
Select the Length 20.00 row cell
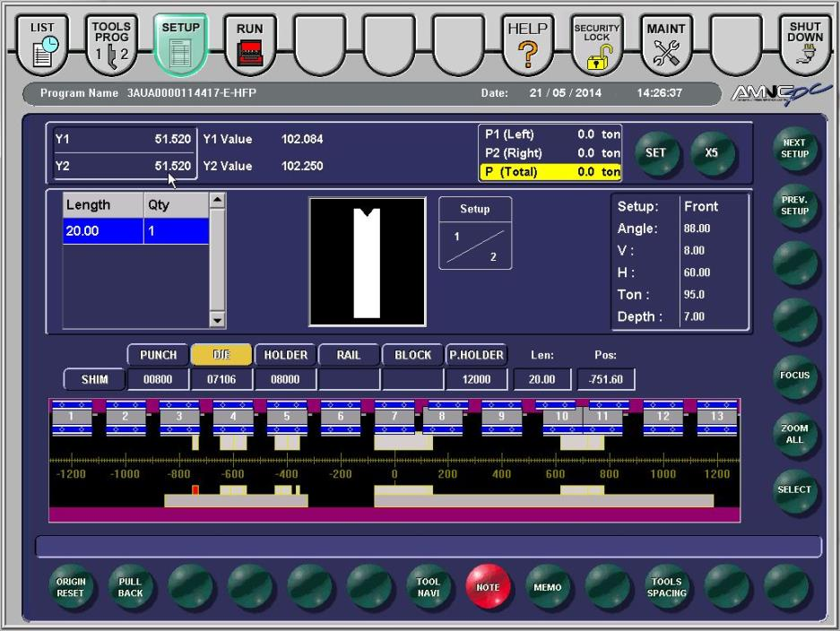click(103, 231)
